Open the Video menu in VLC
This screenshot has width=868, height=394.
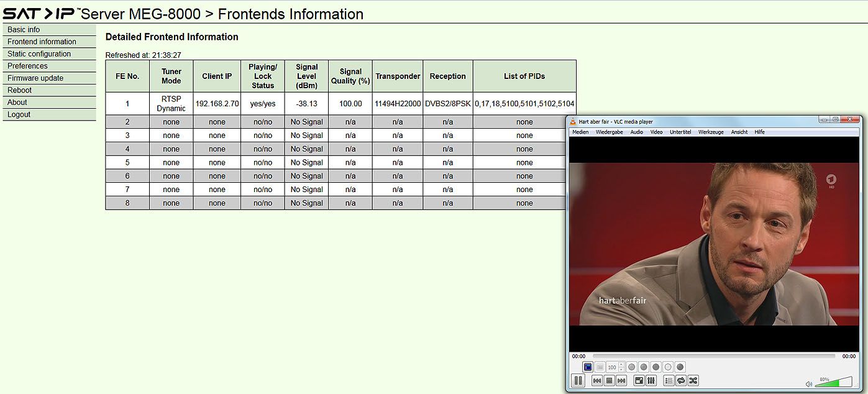(656, 132)
